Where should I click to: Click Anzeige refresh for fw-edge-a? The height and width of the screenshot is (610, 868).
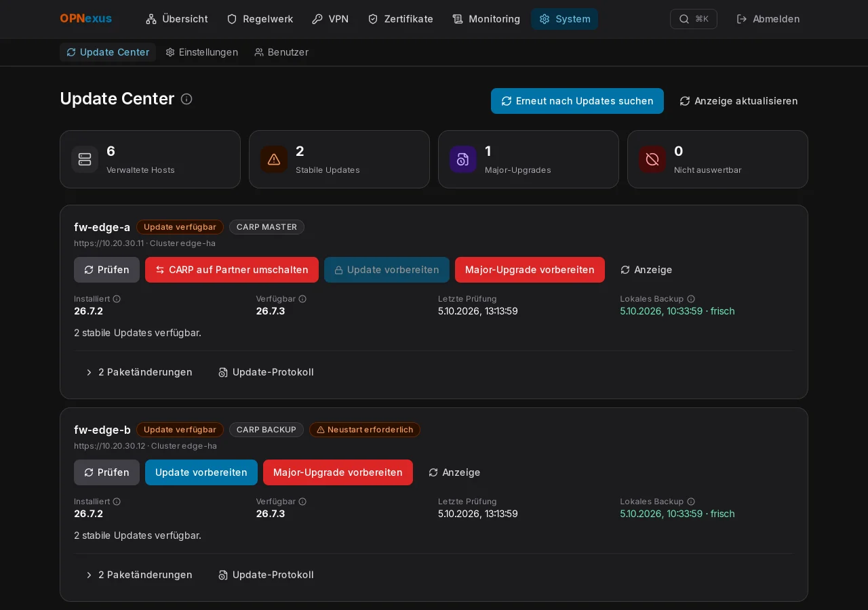[646, 270]
